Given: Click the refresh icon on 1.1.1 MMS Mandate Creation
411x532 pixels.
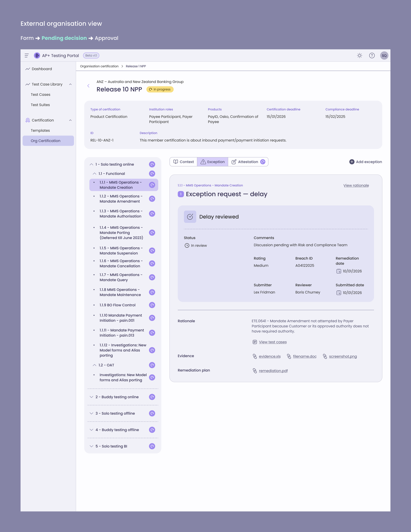Looking at the screenshot, I should point(152,185).
